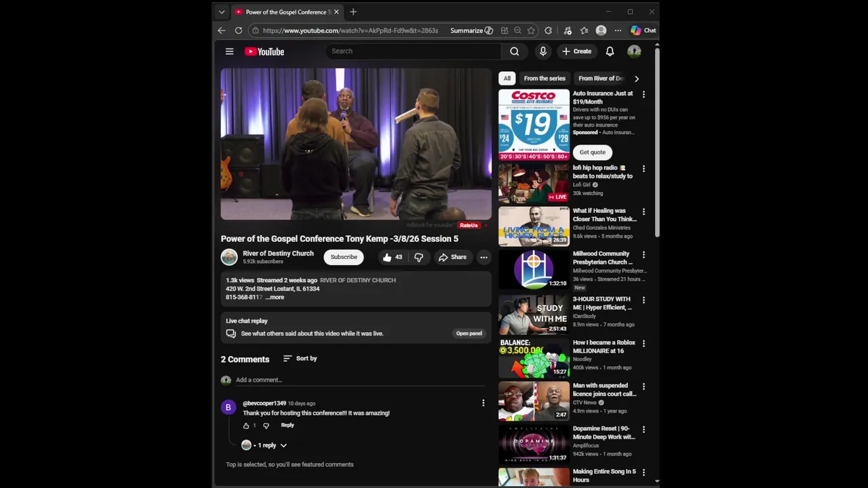The image size is (868, 488).
Task: Reload the current page
Action: point(239,30)
